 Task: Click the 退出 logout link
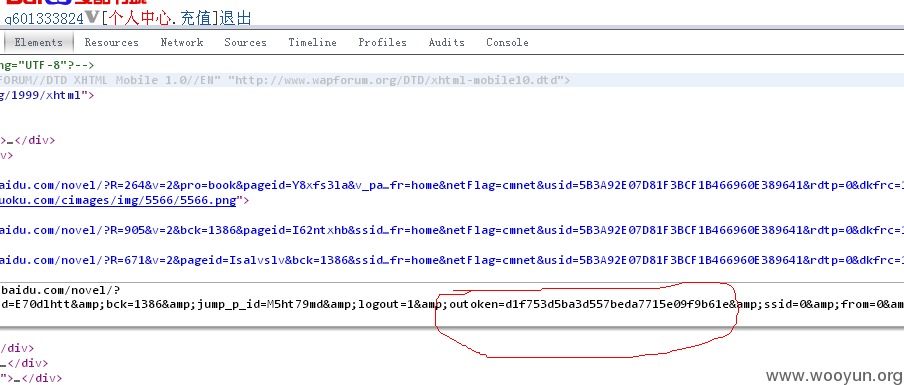235,18
